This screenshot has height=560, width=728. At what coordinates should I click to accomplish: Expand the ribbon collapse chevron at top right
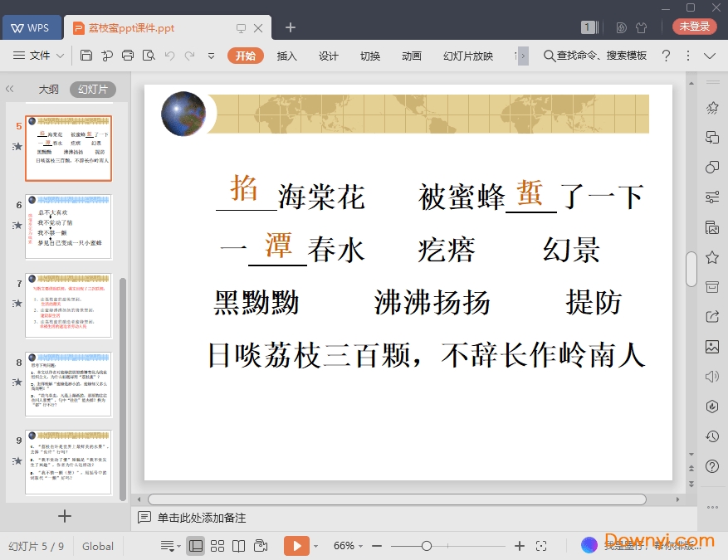click(710, 56)
